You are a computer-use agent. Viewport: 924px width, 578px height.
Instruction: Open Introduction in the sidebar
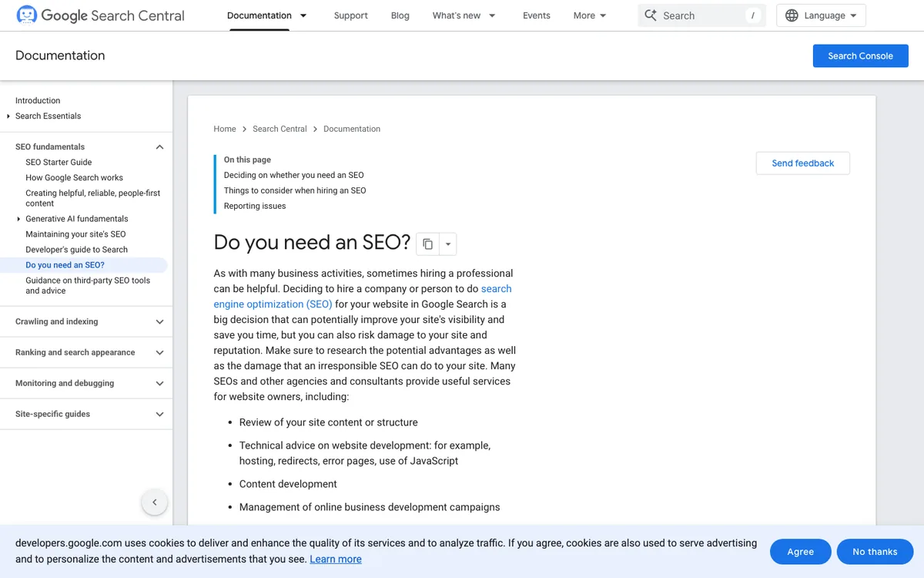[38, 100]
